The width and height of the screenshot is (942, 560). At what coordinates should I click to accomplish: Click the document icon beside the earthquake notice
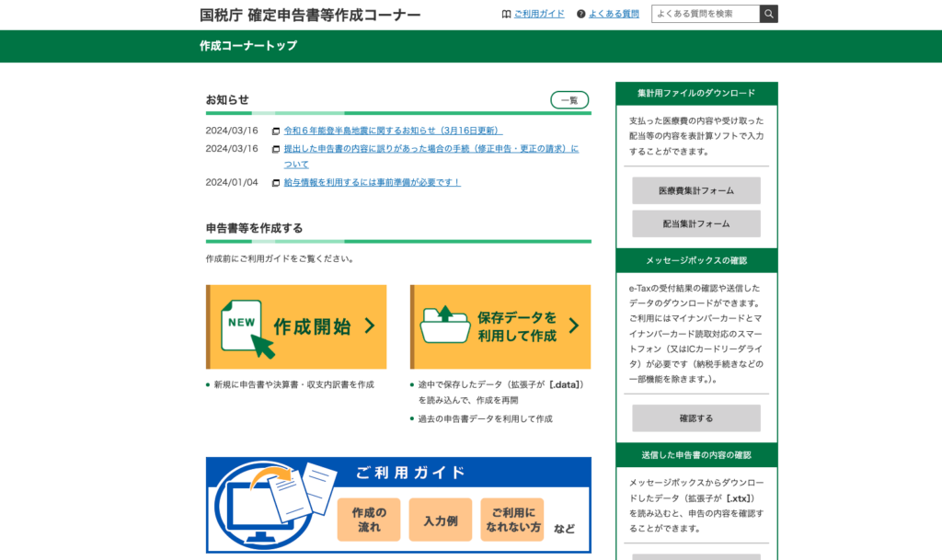(275, 130)
